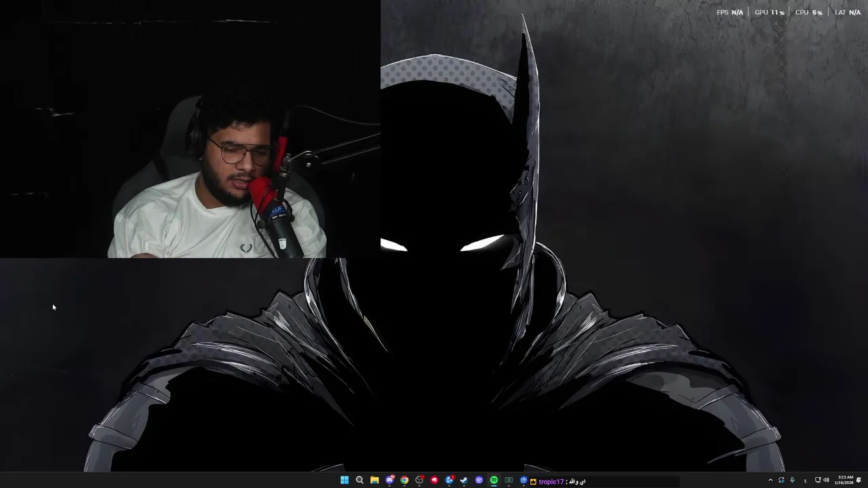
Task: Click the microphone tray icon
Action: (792, 480)
